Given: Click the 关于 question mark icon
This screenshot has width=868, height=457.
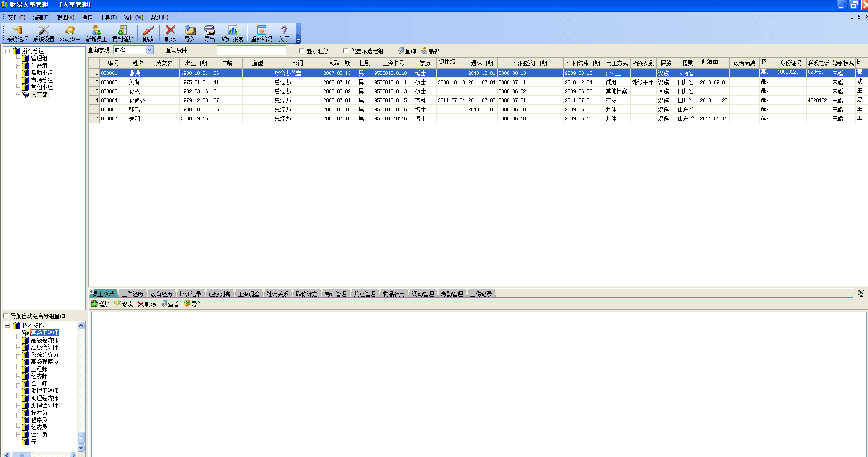Looking at the screenshot, I should point(284,34).
